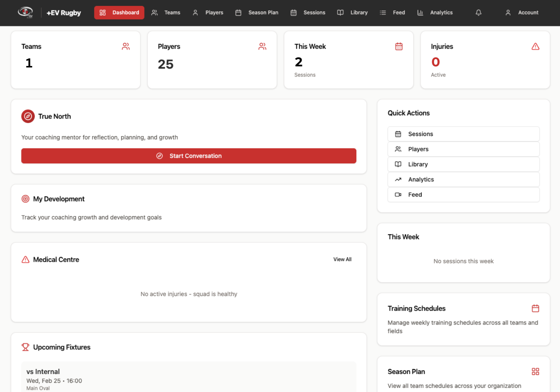This screenshot has height=392, width=560.
Task: Click the notification bell icon
Action: [x=478, y=12]
